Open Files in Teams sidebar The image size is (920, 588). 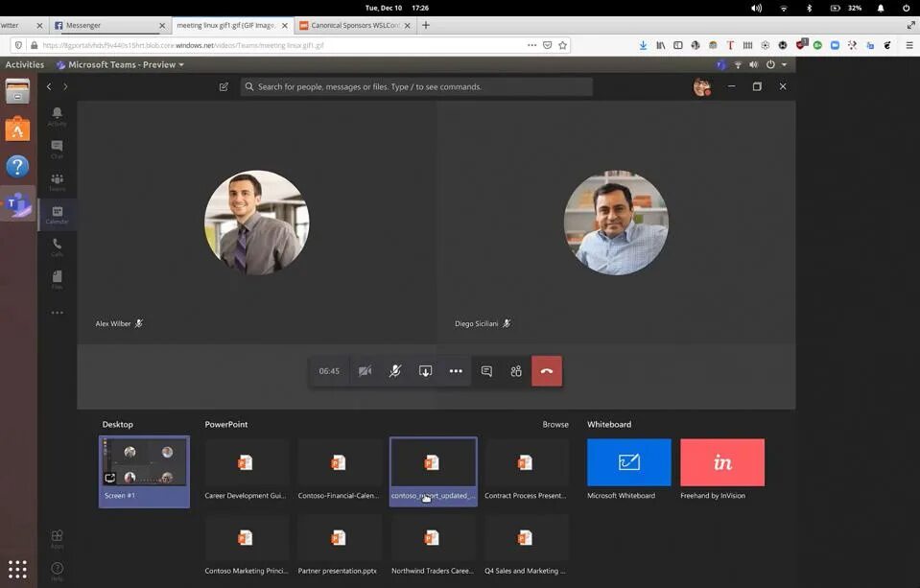[x=57, y=280]
